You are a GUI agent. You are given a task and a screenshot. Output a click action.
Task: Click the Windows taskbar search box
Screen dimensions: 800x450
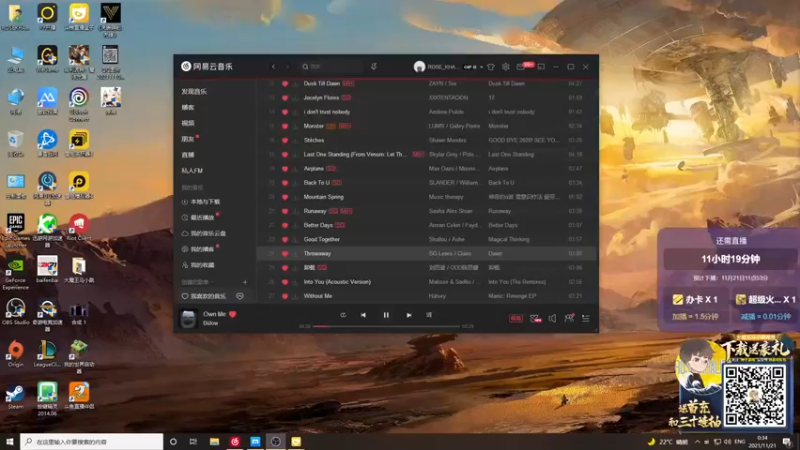coord(92,441)
